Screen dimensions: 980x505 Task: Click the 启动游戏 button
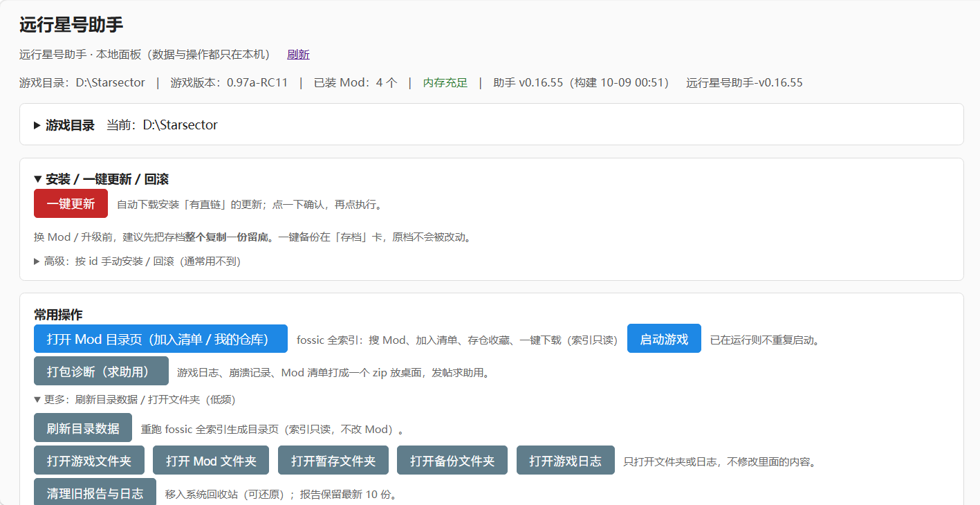click(664, 339)
